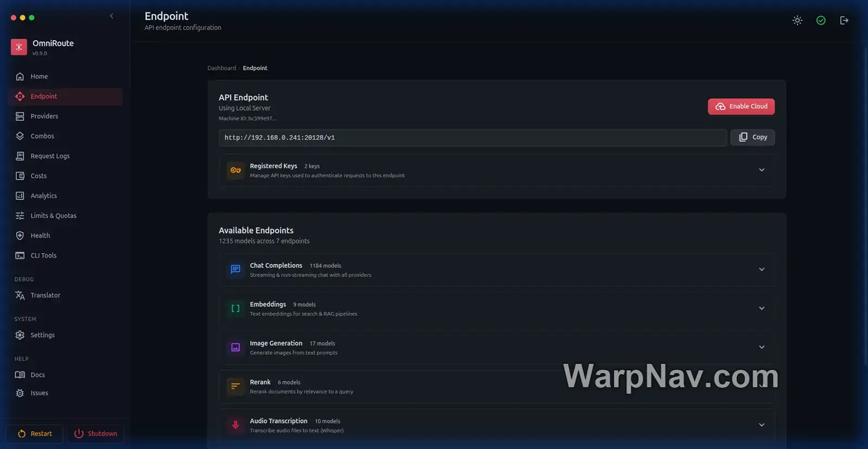Open Limits & Quotas page

(x=65, y=216)
